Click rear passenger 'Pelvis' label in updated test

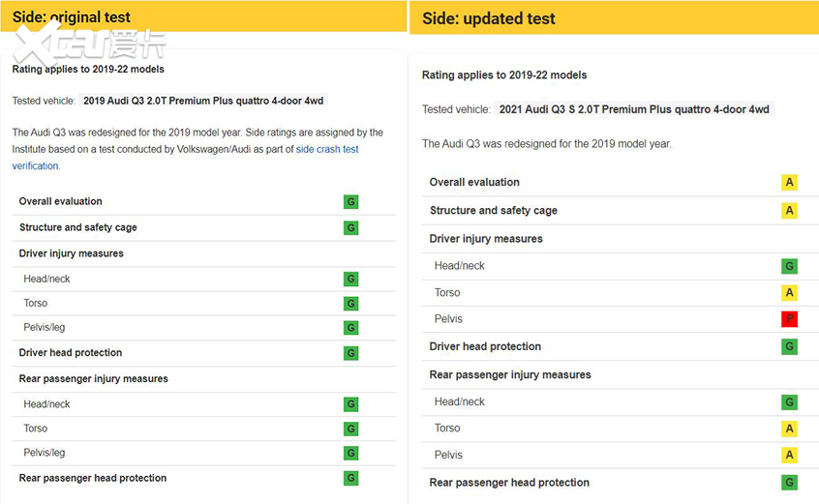(x=448, y=455)
